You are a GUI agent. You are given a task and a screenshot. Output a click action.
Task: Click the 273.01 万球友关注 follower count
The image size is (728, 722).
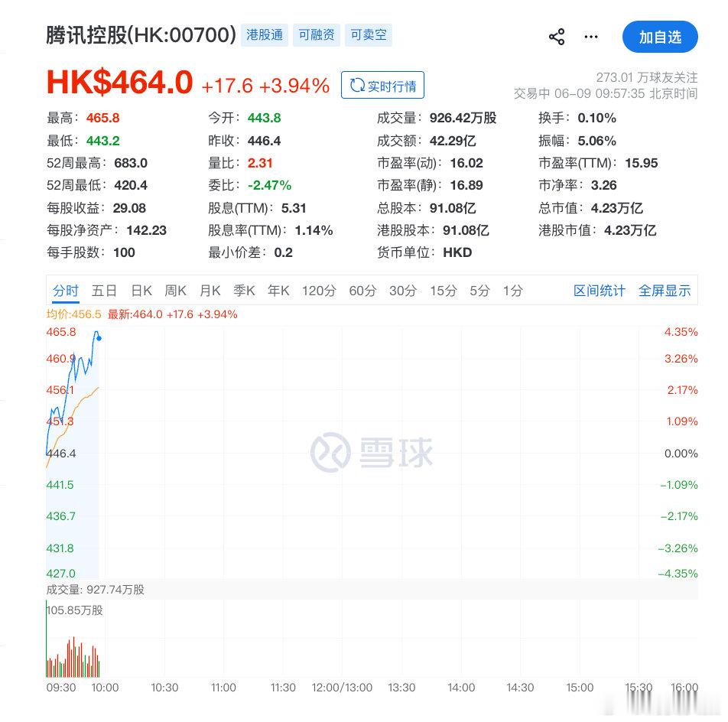(x=647, y=77)
